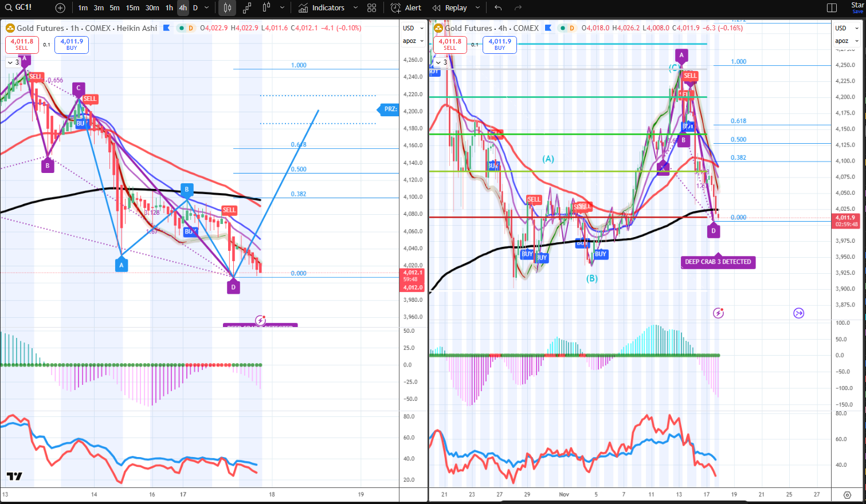Click the add symbol plus icon
The image size is (866, 504).
pyautogui.click(x=60, y=8)
